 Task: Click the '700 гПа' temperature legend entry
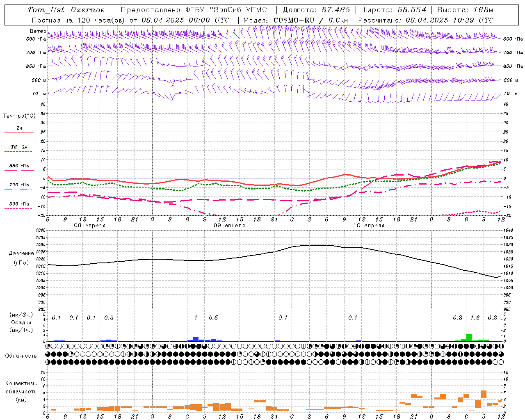click(x=19, y=185)
